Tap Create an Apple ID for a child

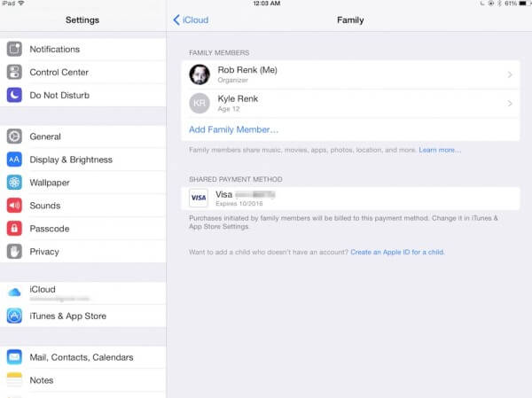tap(397, 252)
